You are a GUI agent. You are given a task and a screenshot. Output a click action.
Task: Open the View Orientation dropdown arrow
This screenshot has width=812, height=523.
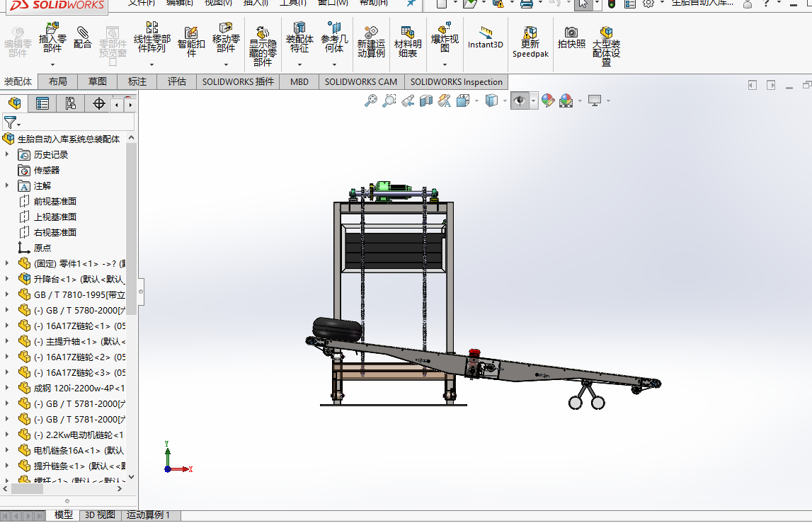tap(476, 101)
